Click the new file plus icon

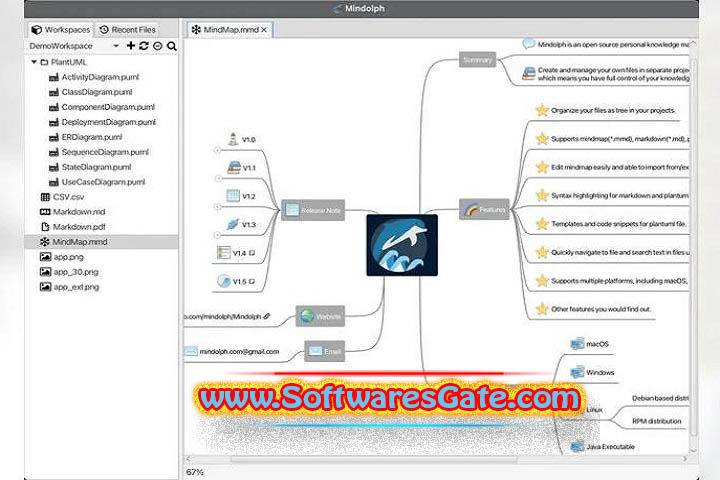[131, 45]
